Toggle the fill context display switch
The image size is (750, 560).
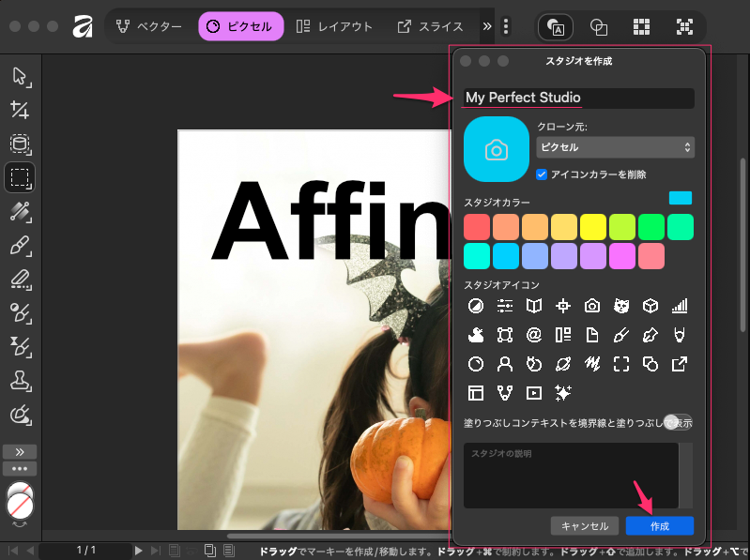(x=677, y=422)
